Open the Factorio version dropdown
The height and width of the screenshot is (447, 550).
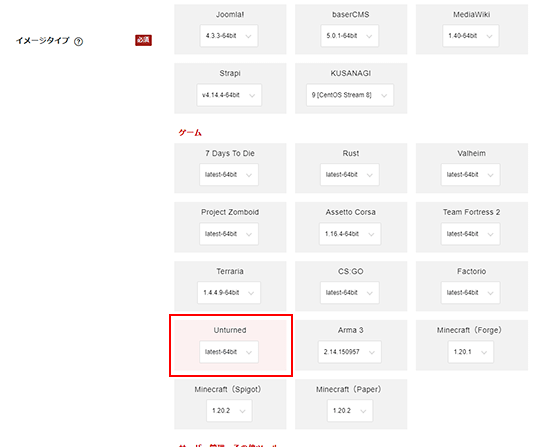(x=471, y=293)
